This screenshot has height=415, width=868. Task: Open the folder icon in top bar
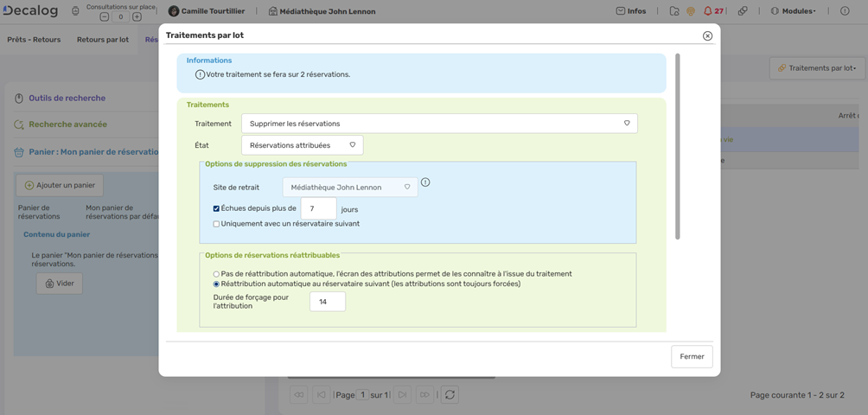[674, 11]
